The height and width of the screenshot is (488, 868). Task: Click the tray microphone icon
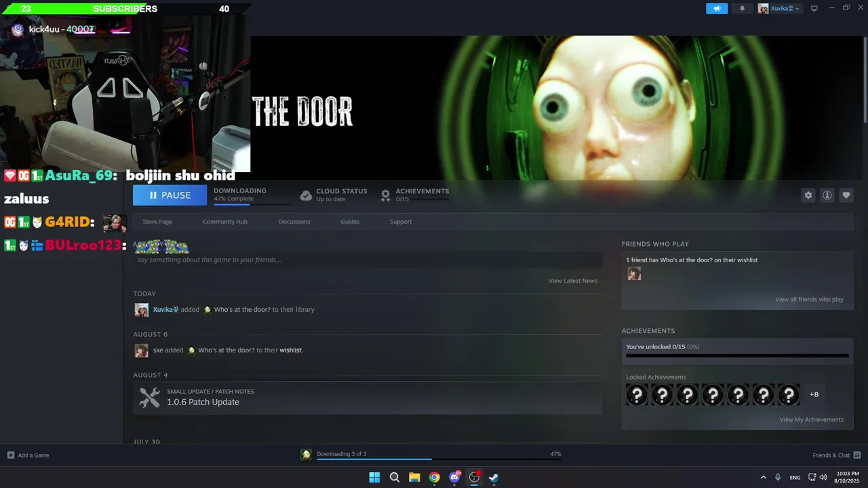[x=778, y=478]
